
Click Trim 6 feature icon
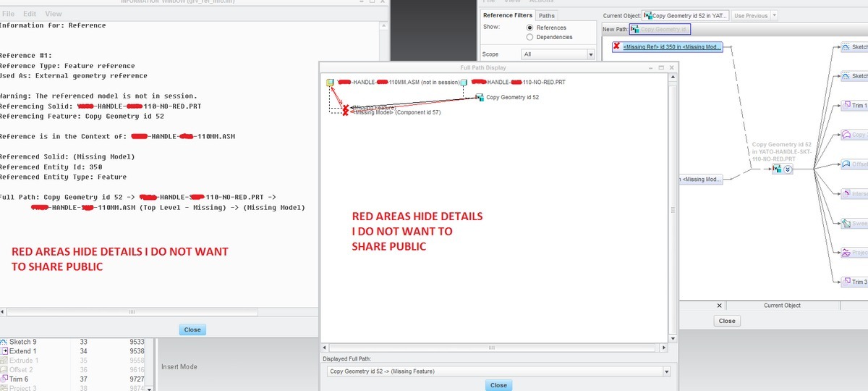pos(4,379)
